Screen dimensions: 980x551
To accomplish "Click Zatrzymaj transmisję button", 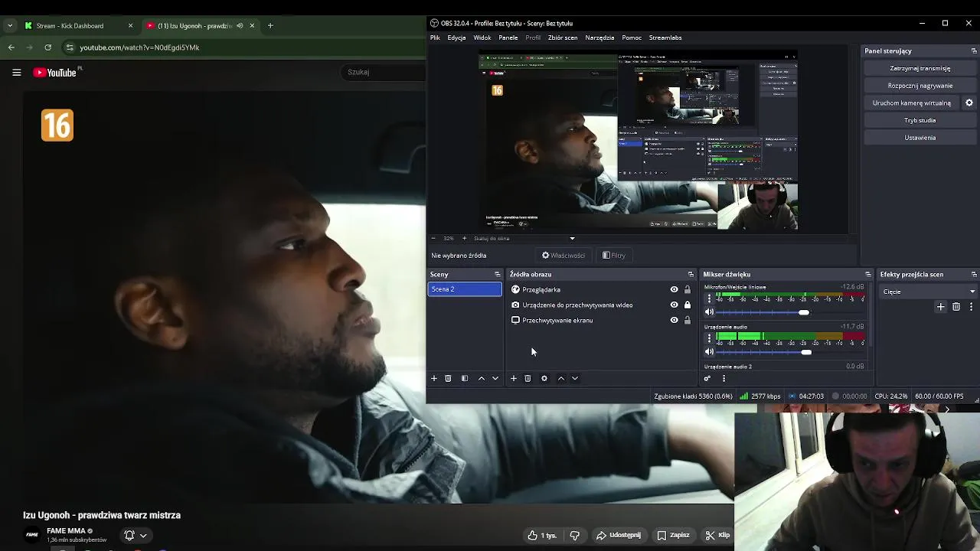I will click(920, 68).
